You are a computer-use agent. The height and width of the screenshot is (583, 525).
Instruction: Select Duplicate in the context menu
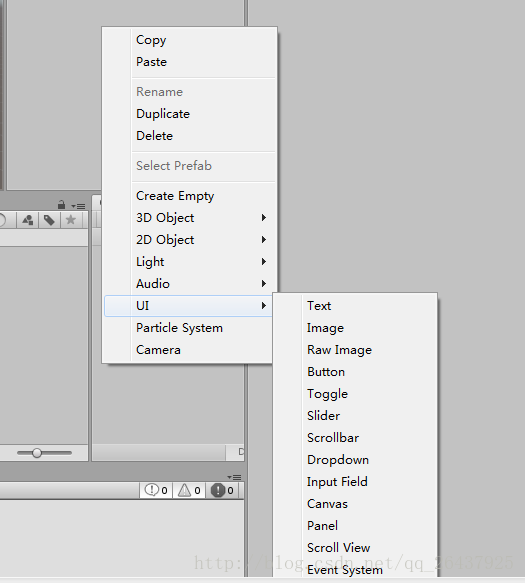(x=190, y=114)
